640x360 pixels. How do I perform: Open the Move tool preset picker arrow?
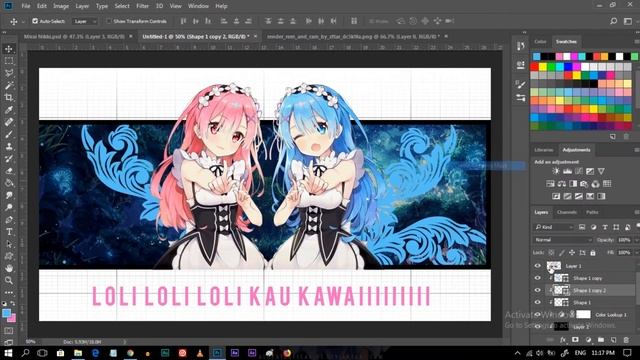click(x=23, y=21)
